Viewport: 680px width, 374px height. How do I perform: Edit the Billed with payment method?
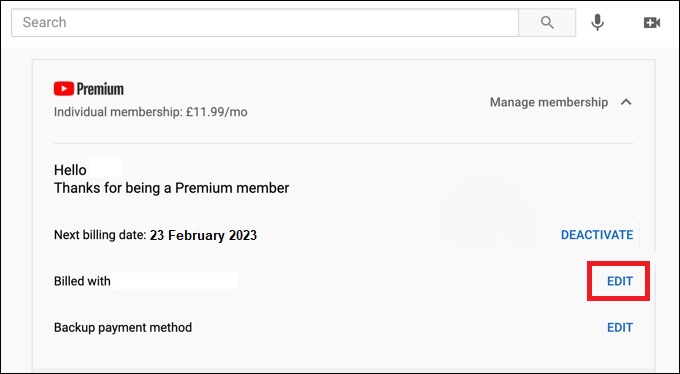(620, 281)
